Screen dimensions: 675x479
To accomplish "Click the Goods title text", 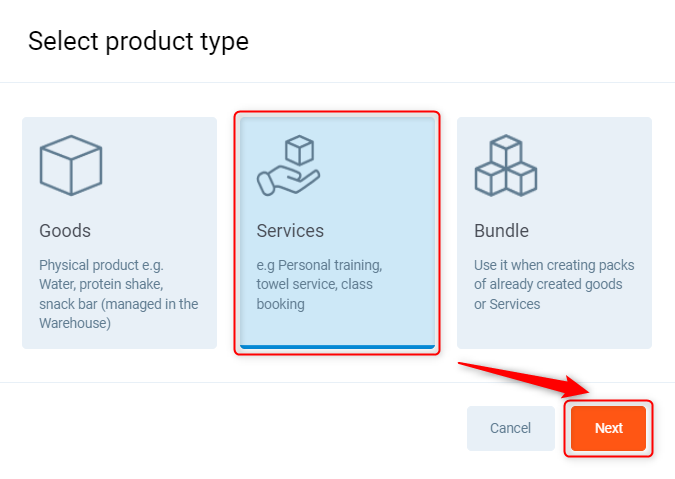I will point(65,231).
